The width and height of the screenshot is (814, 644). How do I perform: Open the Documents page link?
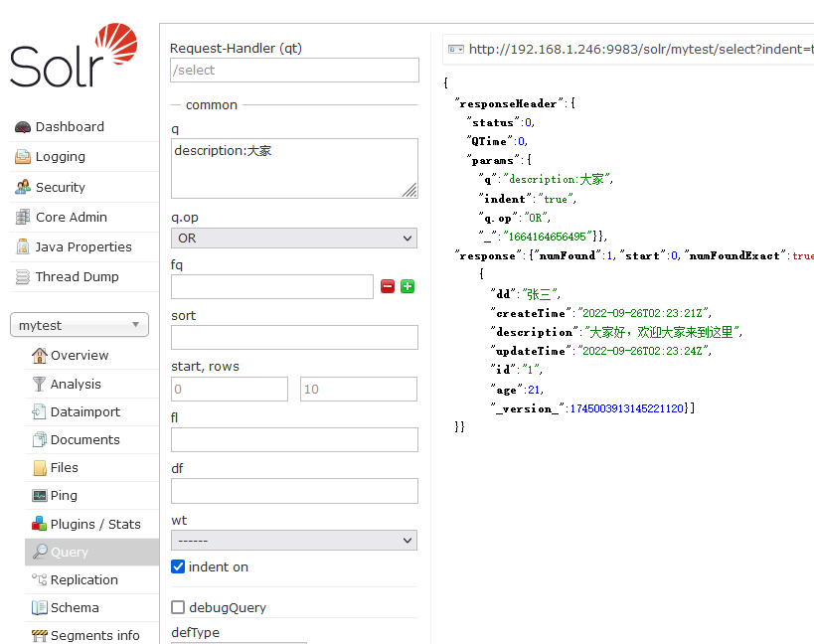click(85, 440)
